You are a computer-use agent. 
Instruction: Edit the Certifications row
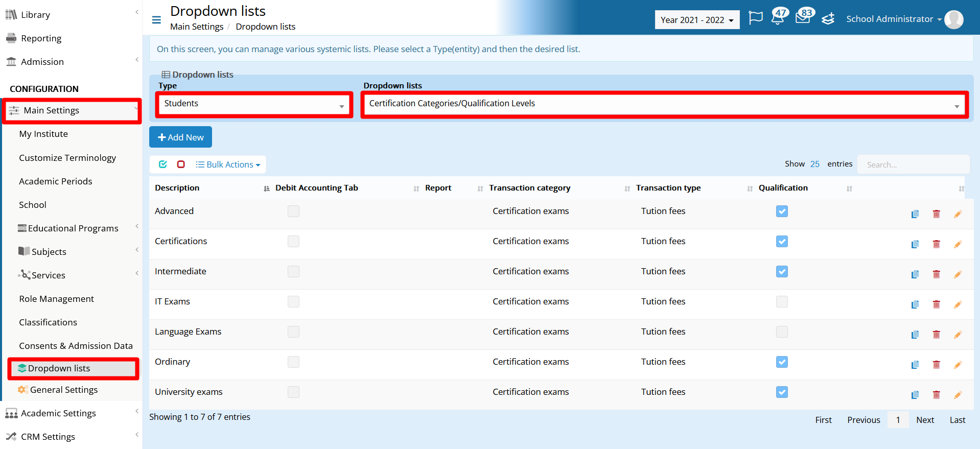pos(958,244)
